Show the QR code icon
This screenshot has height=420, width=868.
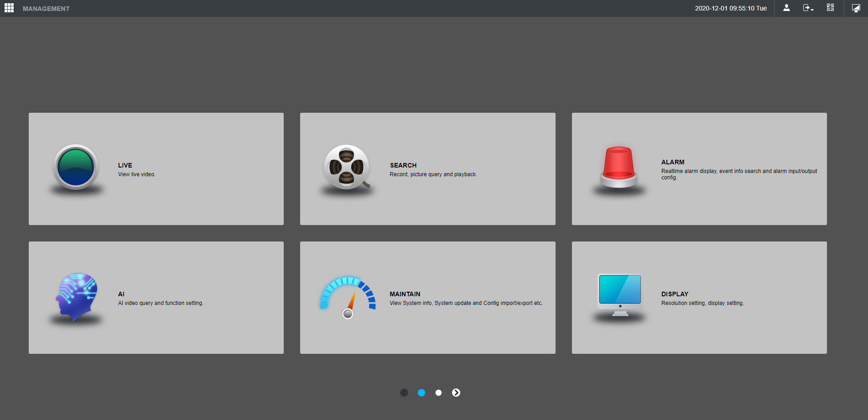point(830,8)
